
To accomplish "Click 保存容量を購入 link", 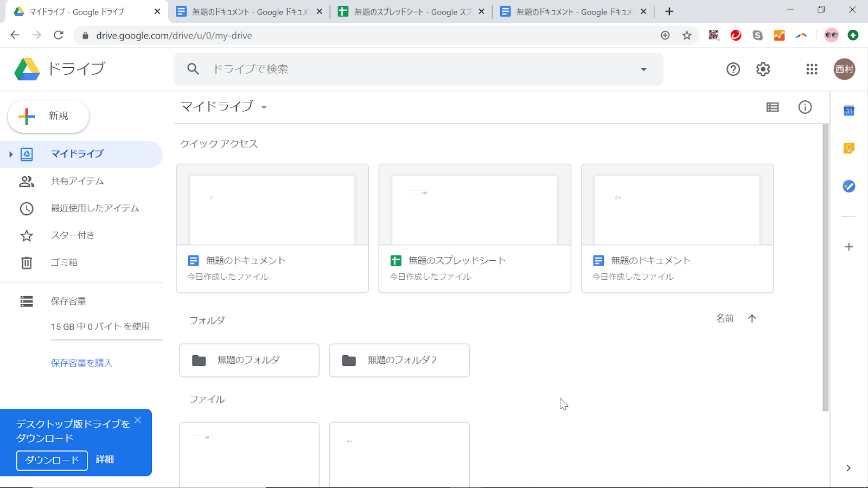I will [81, 363].
